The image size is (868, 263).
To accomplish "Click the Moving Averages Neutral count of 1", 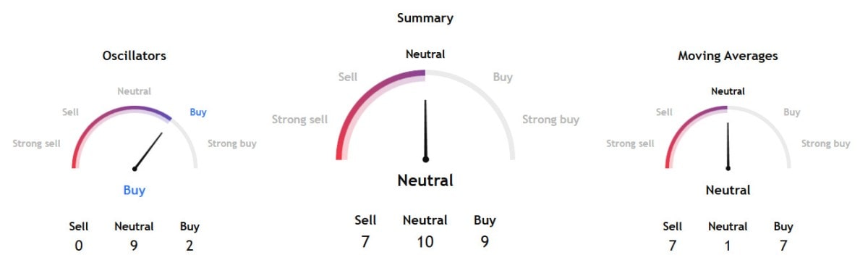I will click(728, 246).
